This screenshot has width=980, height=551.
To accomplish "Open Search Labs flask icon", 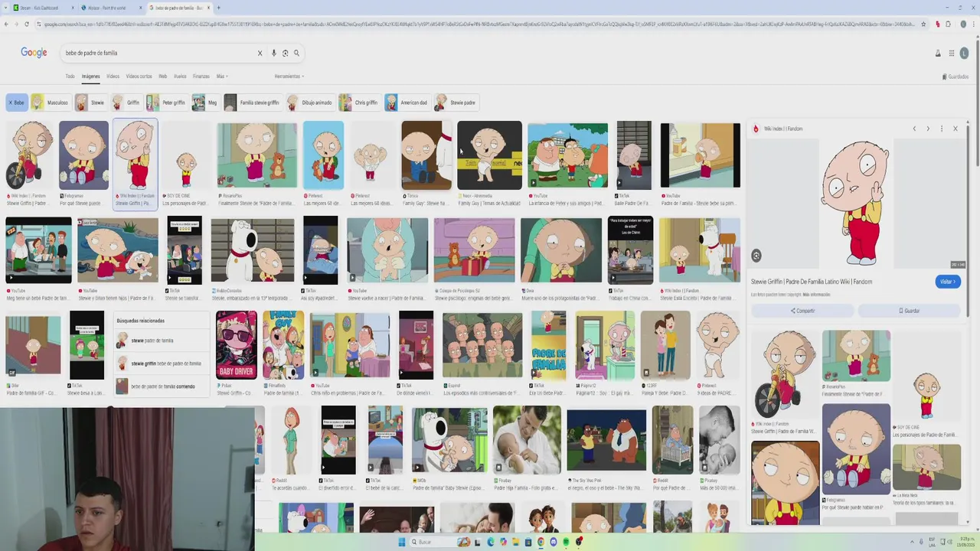I will point(938,53).
